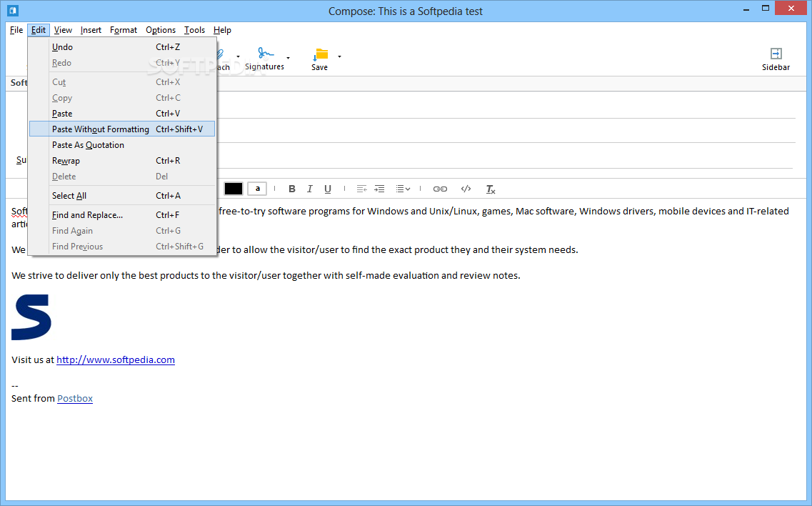Apply italic formatting
The height and width of the screenshot is (506, 812).
[x=310, y=189]
